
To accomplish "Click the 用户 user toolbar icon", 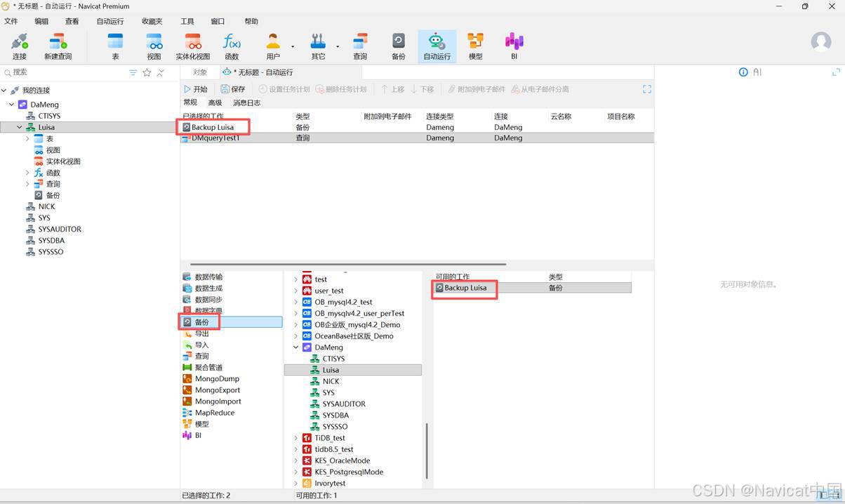I will point(273,46).
